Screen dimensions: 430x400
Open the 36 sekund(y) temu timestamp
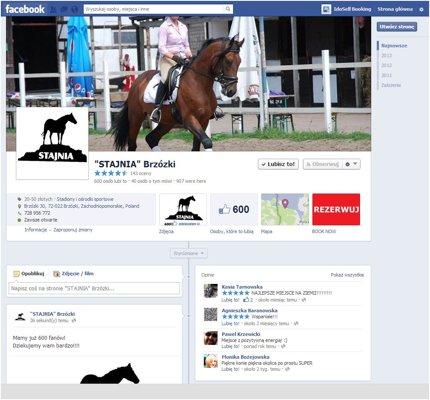49,321
